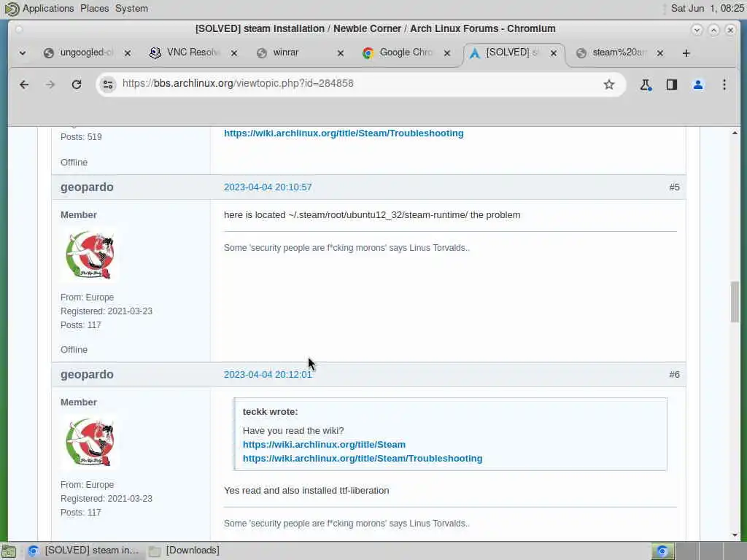Switch to the ungoogled-chromium tab
The height and width of the screenshot is (560, 747).
click(x=87, y=52)
